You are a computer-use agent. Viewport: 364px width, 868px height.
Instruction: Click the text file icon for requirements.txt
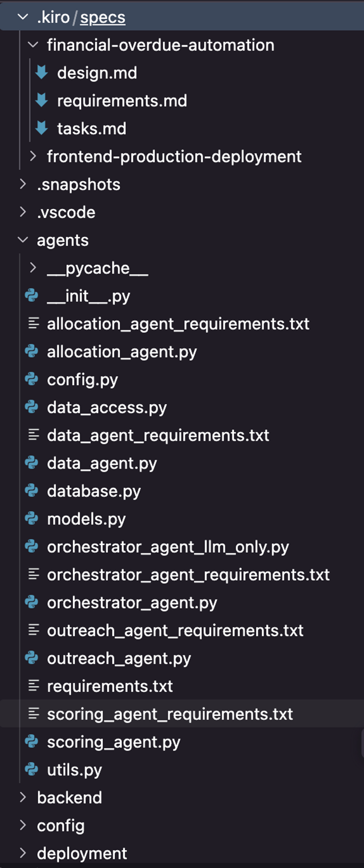34,686
